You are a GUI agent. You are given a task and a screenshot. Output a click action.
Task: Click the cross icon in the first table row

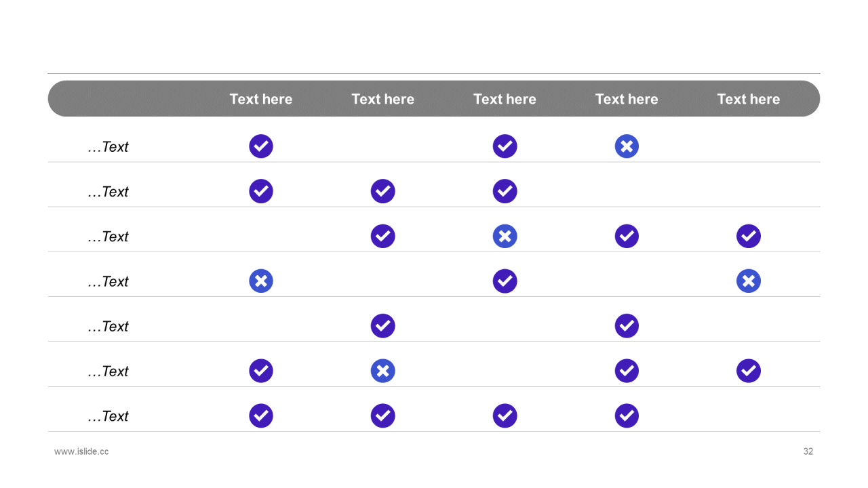pyautogui.click(x=627, y=146)
